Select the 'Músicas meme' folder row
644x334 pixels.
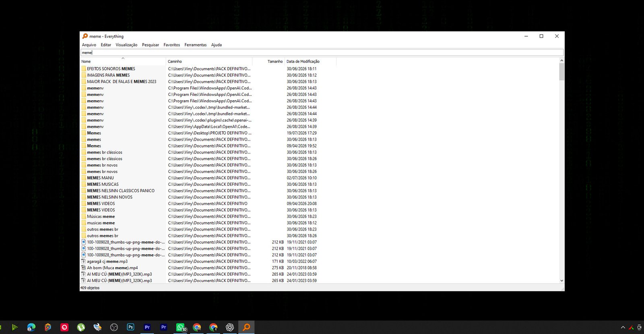(x=101, y=217)
